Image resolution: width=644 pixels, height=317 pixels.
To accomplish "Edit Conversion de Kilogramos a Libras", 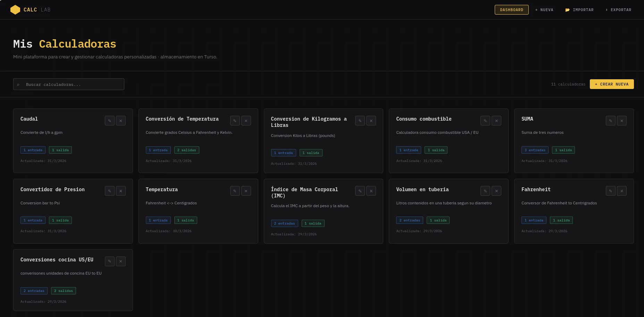I will coord(360,121).
